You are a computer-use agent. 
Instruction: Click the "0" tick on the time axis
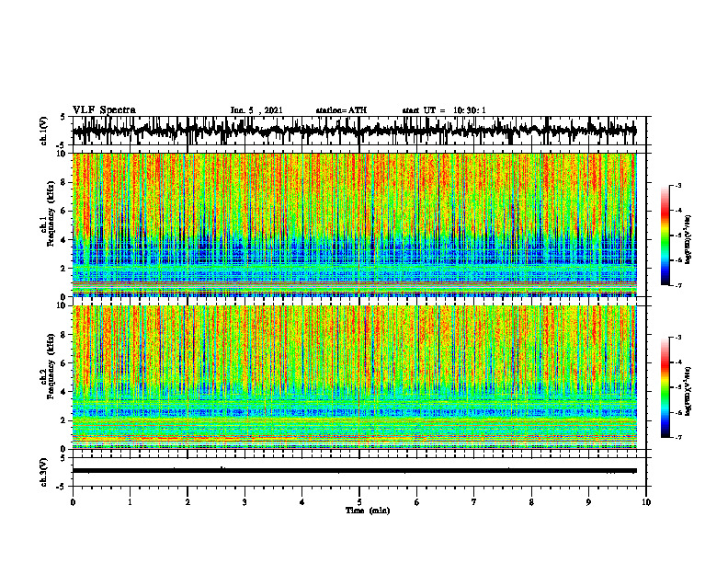73,502
